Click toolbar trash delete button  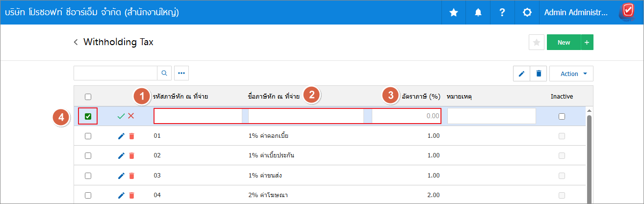[539, 74]
